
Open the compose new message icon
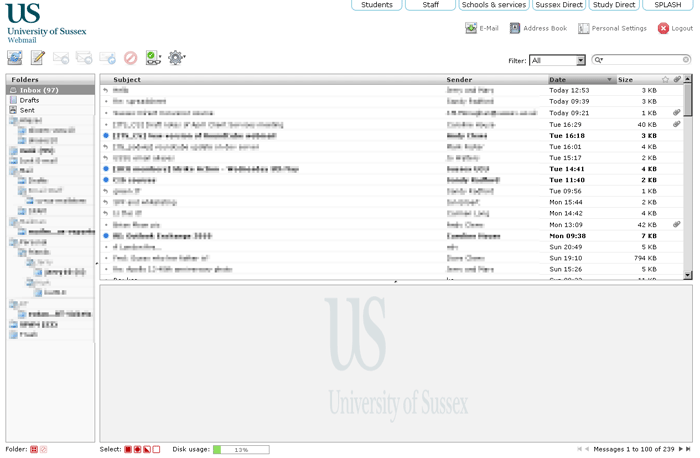38,58
